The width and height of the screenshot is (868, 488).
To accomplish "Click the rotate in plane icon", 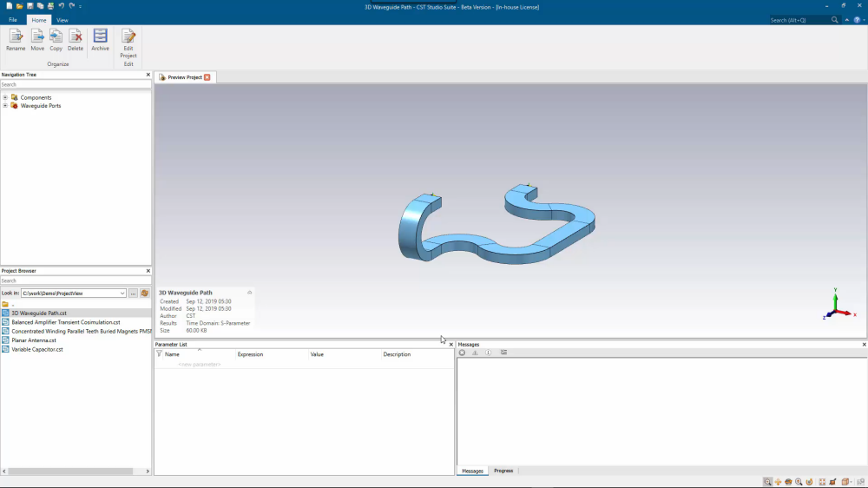I will pos(809,482).
